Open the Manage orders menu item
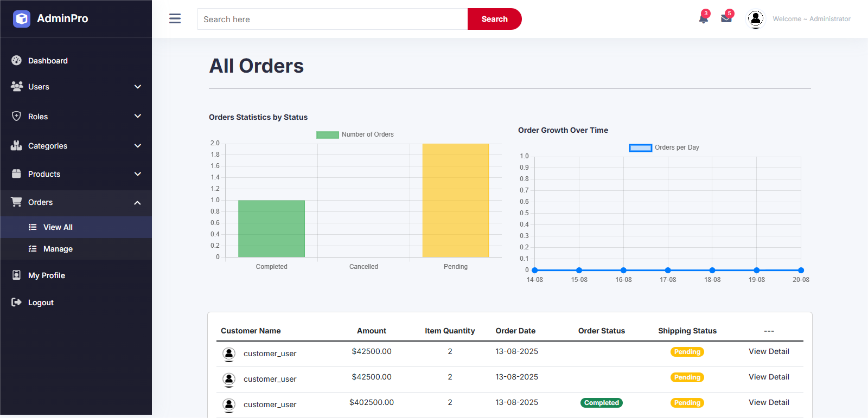 click(58, 249)
